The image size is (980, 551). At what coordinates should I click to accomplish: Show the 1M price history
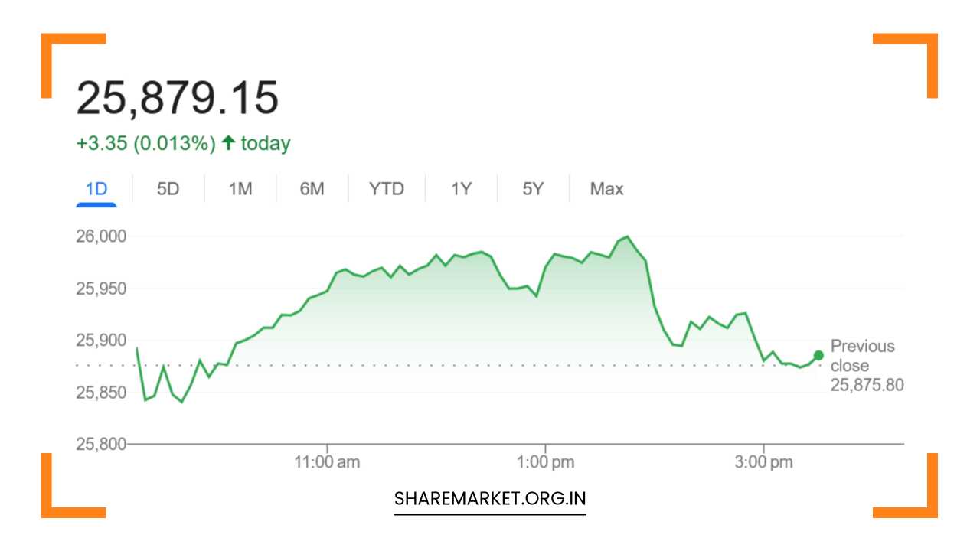[x=240, y=189]
